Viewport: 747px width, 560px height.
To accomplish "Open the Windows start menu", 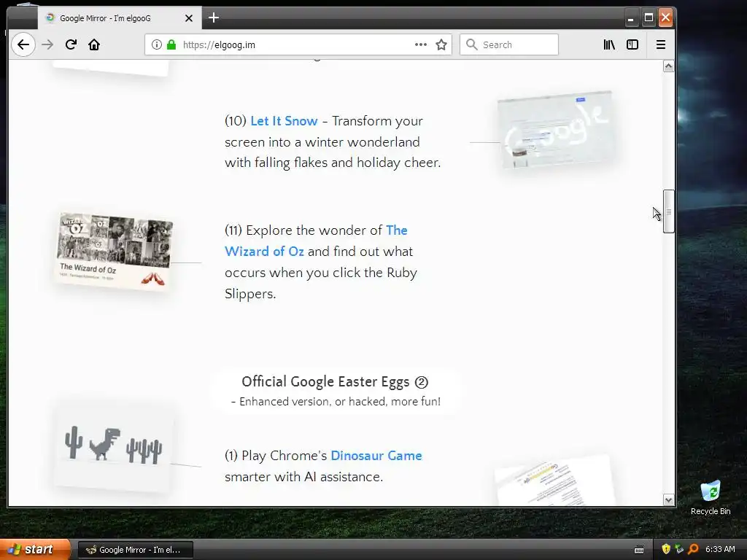I will (x=35, y=550).
